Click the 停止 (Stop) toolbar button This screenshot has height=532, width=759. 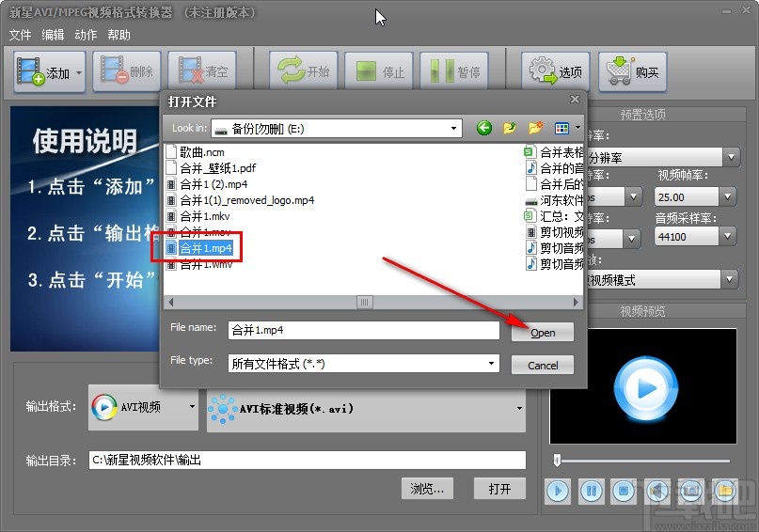tap(378, 72)
